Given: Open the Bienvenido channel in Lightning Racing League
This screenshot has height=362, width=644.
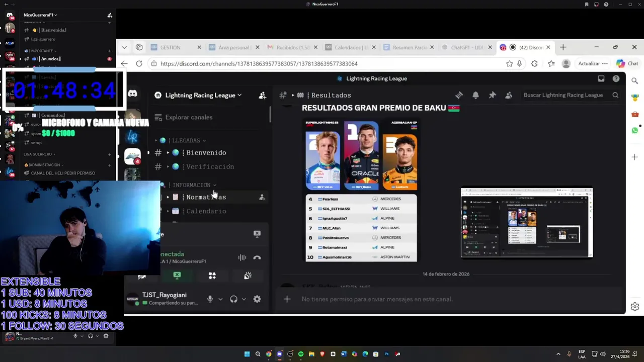Looking at the screenshot, I should click(206, 152).
